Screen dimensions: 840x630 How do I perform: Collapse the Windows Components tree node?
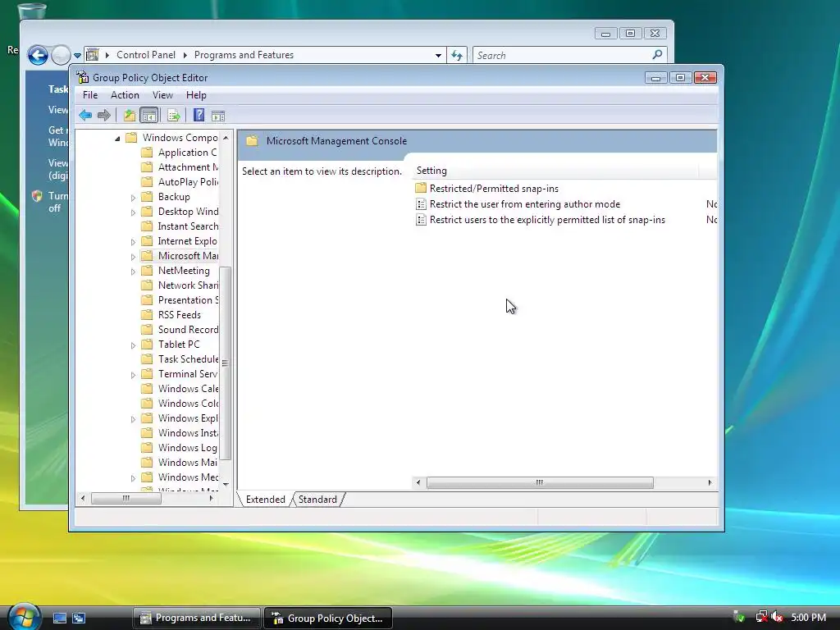117,139
